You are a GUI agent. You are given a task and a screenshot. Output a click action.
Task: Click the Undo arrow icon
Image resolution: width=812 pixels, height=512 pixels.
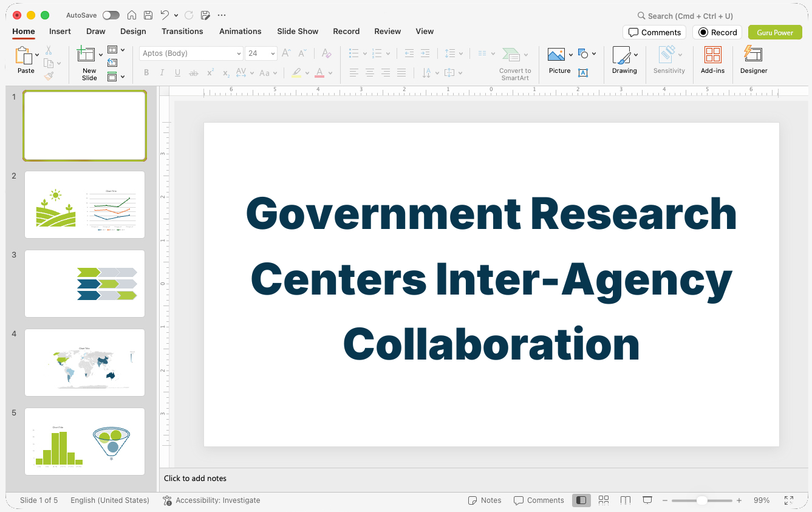[165, 15]
